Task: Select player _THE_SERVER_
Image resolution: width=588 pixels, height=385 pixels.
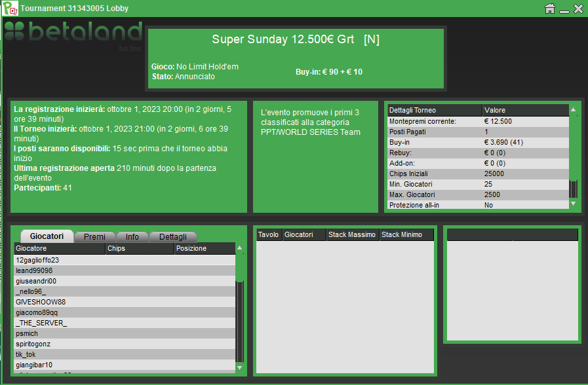Action: pos(125,323)
